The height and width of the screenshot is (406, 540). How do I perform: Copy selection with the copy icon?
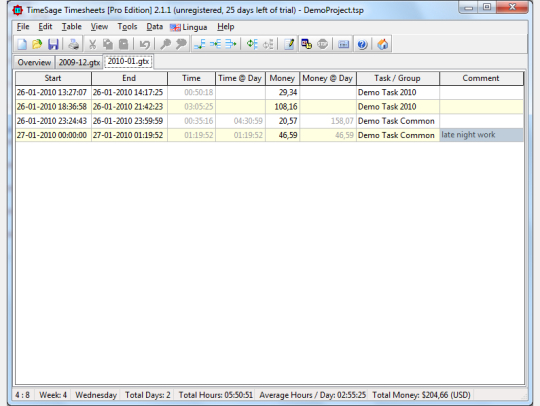(108, 44)
